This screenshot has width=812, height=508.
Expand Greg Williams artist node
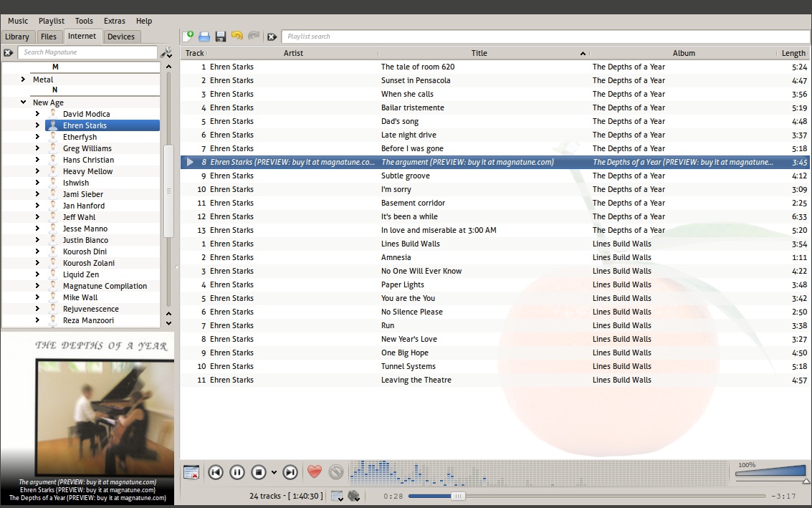point(37,148)
